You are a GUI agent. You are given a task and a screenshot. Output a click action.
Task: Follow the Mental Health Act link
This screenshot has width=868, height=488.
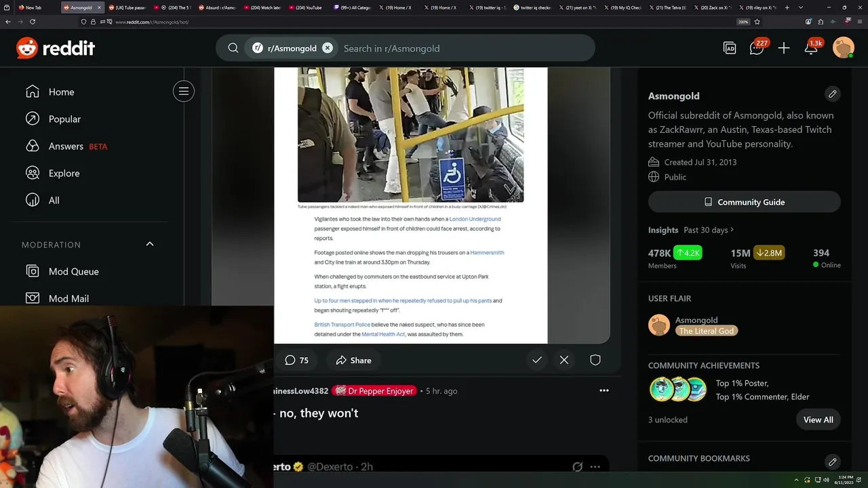click(x=383, y=334)
